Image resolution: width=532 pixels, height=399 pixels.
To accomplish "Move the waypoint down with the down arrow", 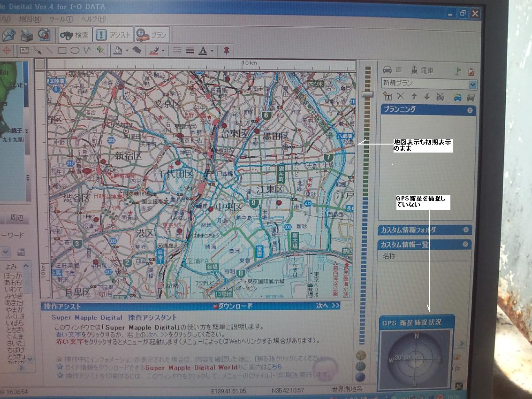I will click(x=427, y=97).
